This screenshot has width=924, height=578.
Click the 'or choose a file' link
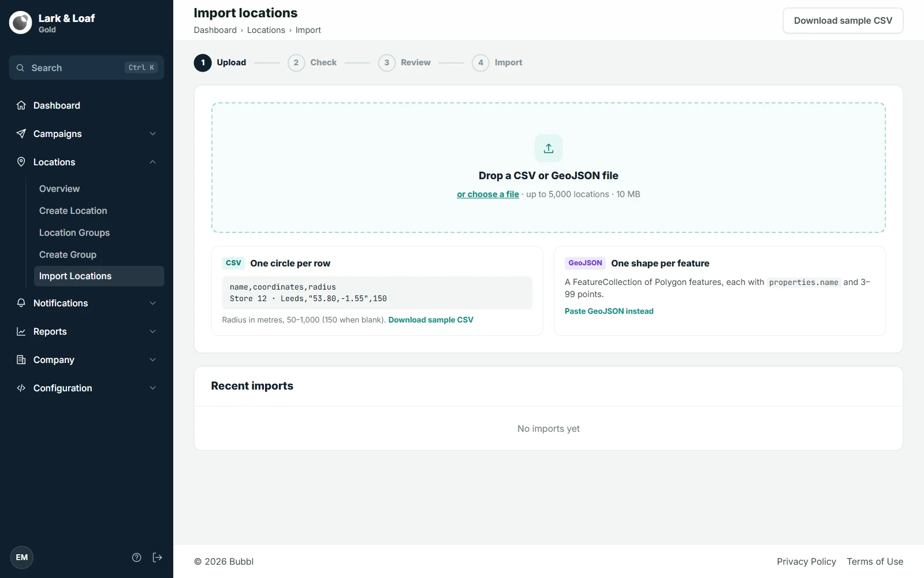488,194
